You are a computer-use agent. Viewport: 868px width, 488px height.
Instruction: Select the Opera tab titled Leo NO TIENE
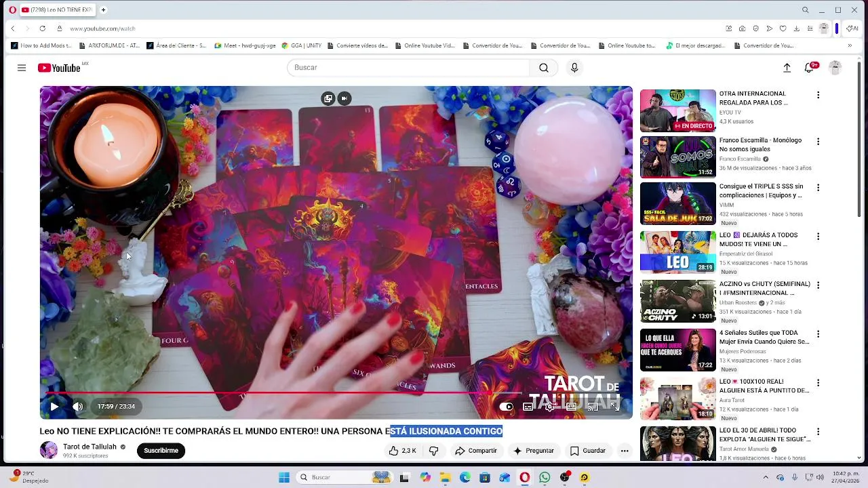(57, 10)
